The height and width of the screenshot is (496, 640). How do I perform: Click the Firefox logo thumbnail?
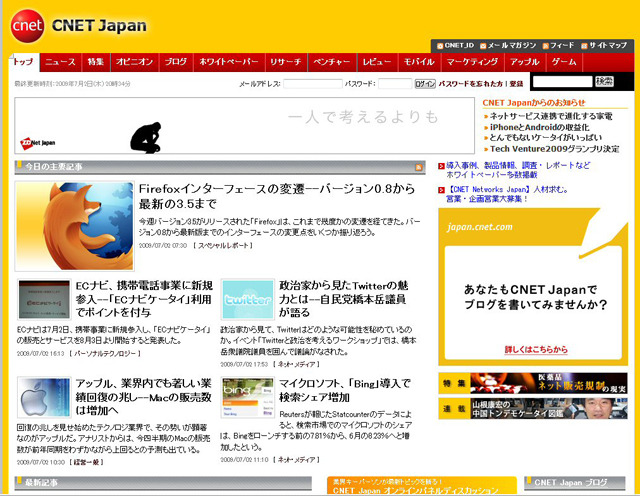pyautogui.click(x=74, y=226)
